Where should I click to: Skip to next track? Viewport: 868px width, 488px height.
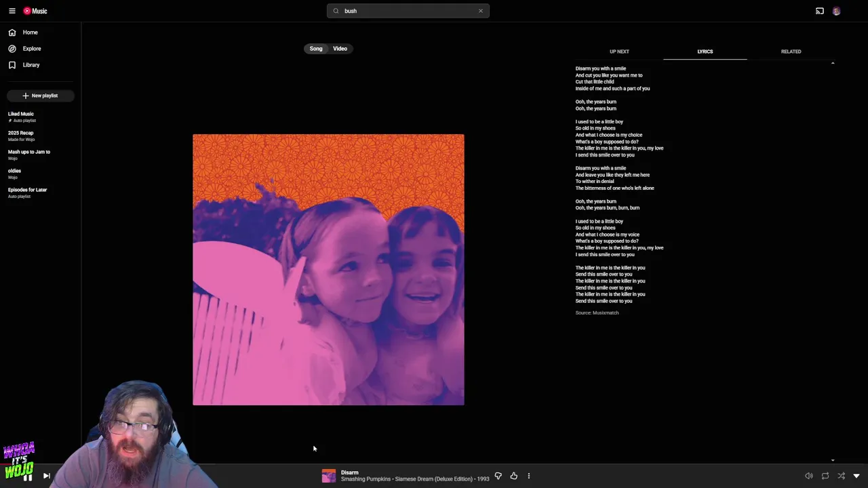click(46, 476)
